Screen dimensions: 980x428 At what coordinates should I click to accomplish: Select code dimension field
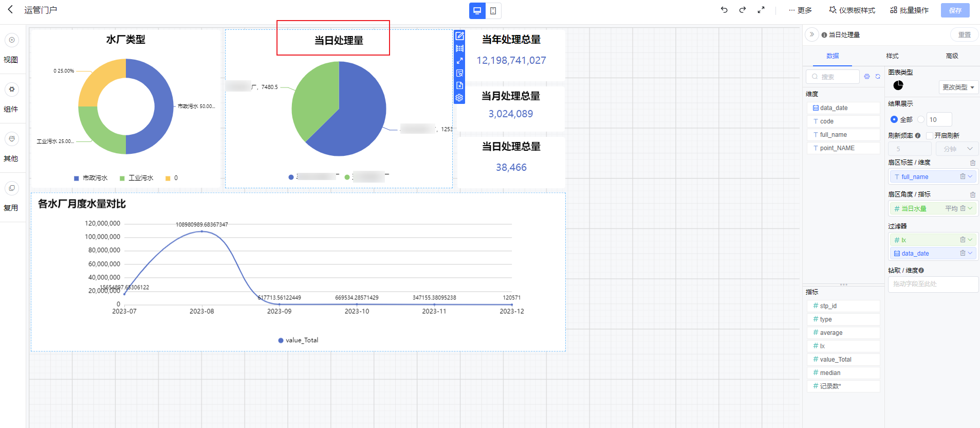tap(843, 121)
